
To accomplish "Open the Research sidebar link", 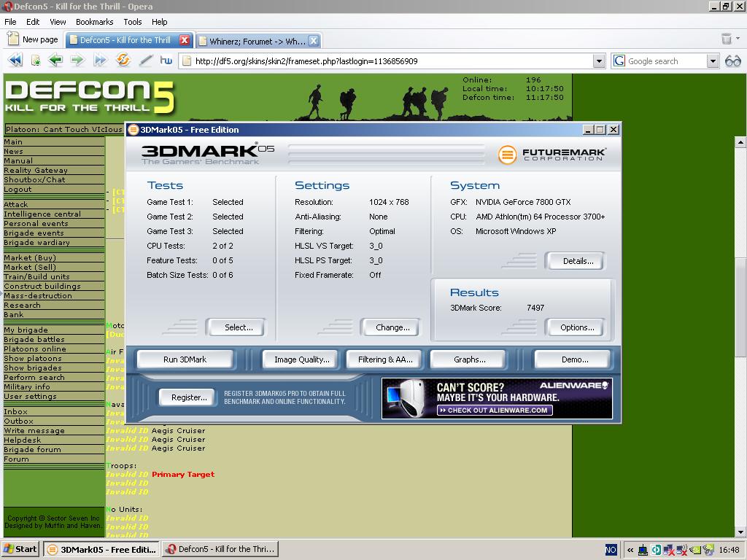I will pyautogui.click(x=22, y=306).
